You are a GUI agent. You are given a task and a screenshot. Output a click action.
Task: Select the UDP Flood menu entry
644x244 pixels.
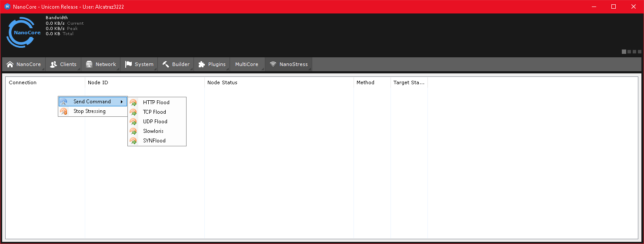click(x=155, y=122)
